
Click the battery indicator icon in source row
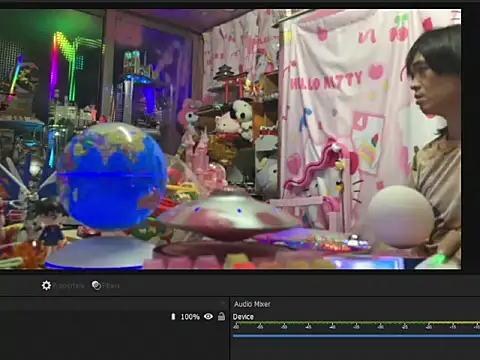173,316
